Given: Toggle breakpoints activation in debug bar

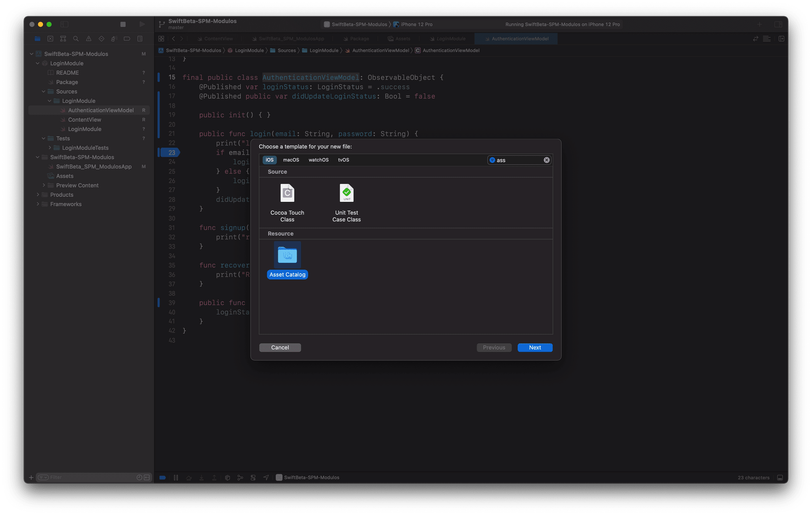Looking at the screenshot, I should (162, 478).
